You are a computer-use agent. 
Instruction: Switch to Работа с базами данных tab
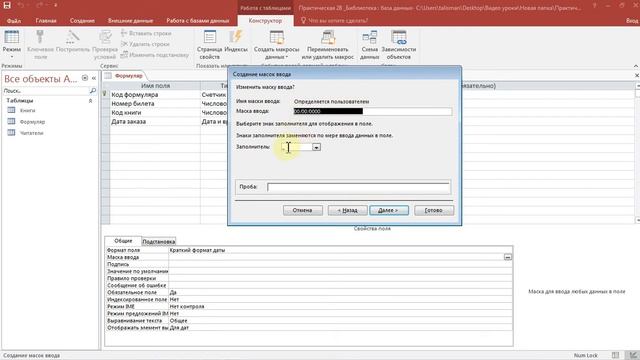pyautogui.click(x=198, y=20)
